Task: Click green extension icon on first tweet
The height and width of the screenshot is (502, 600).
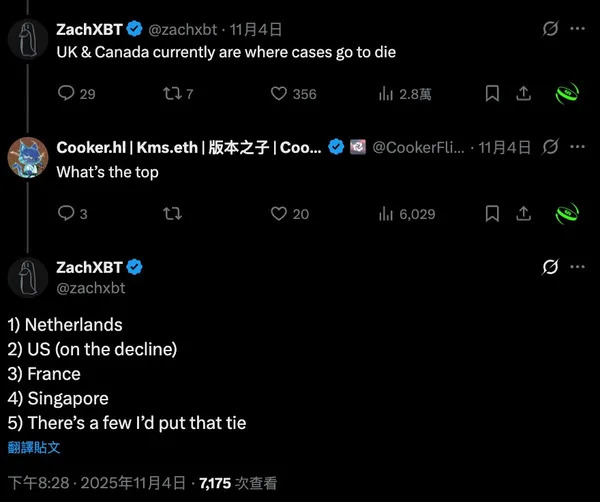Action: click(x=567, y=94)
